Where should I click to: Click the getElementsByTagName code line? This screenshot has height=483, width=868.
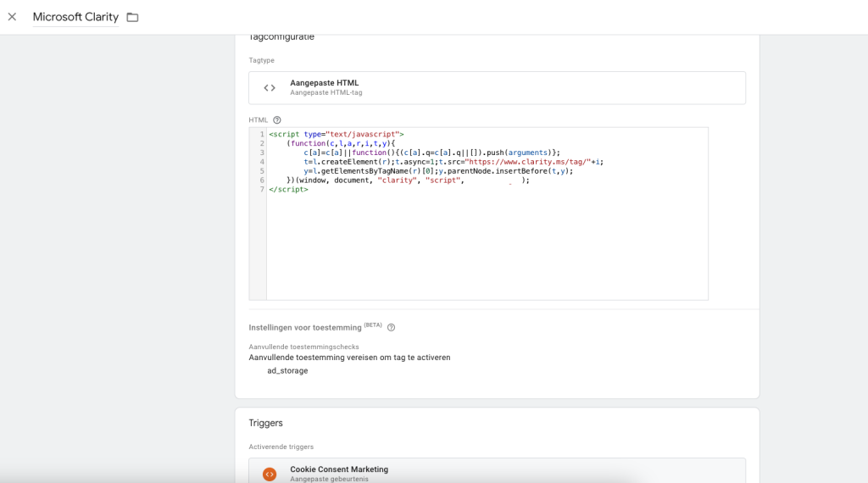438,171
